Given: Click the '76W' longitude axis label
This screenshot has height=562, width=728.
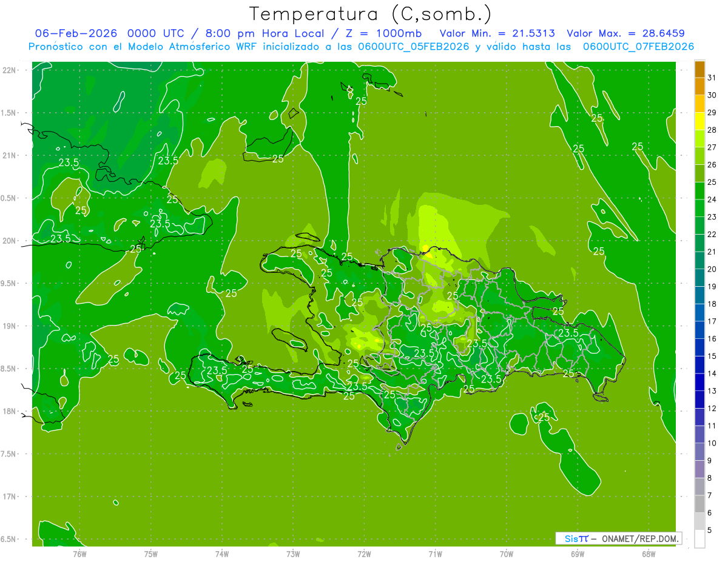Looking at the screenshot, I should (x=79, y=554).
